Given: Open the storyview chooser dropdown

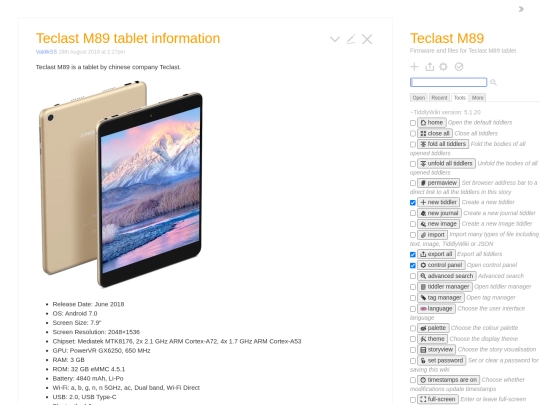Looking at the screenshot, I should coord(436,350).
